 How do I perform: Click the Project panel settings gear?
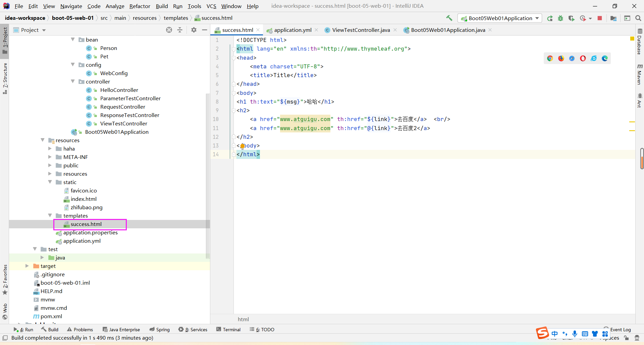[x=194, y=30]
